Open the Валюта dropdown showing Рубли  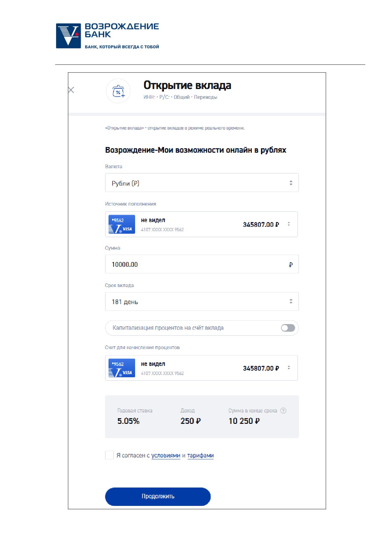(x=202, y=183)
